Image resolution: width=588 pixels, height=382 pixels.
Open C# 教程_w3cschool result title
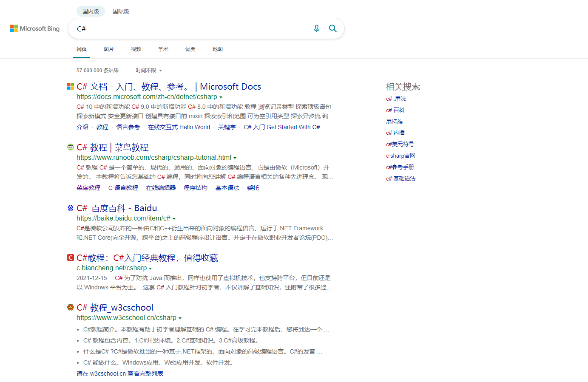tap(115, 308)
